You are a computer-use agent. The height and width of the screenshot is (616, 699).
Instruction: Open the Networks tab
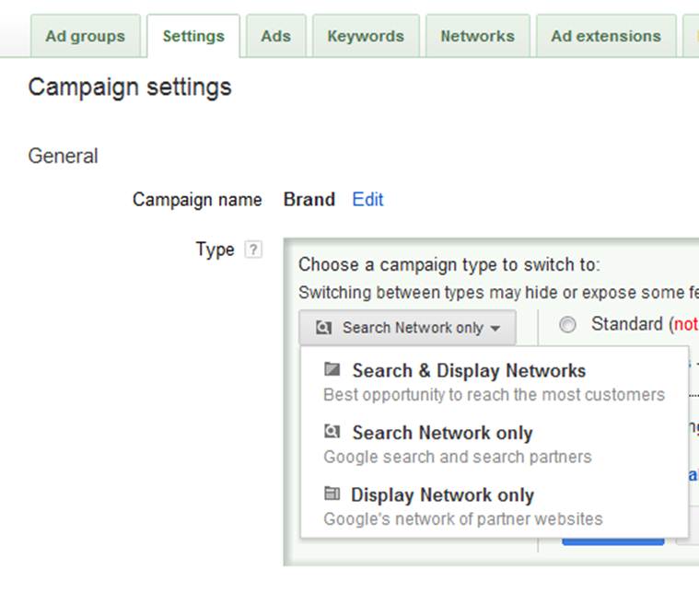[477, 36]
